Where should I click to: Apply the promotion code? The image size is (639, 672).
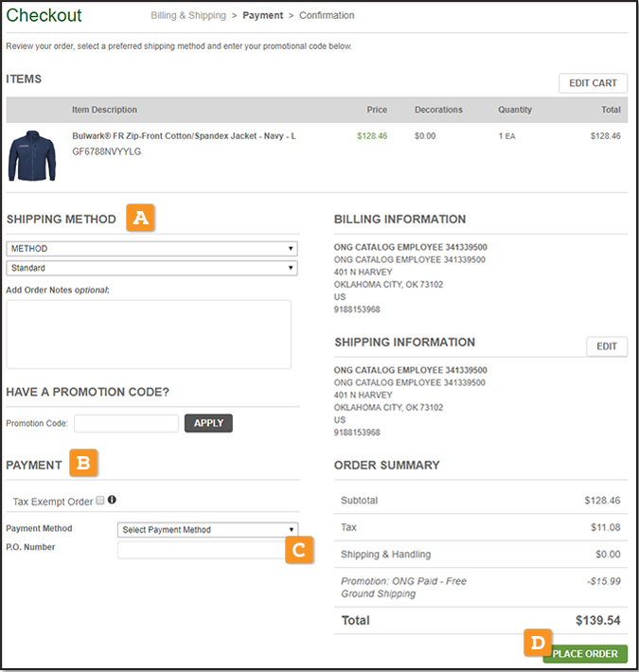[208, 423]
